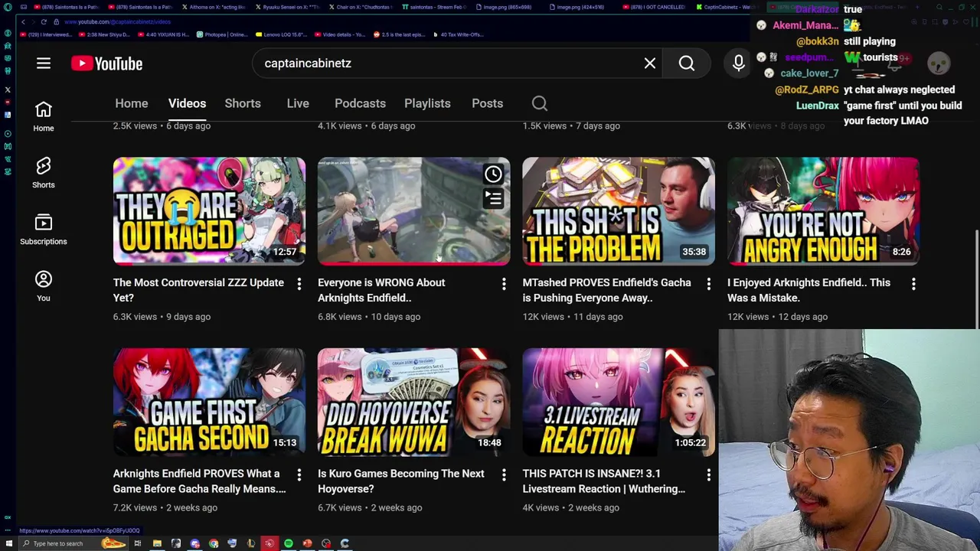The height and width of the screenshot is (551, 980).
Task: Open Subscriptions in the left sidebar
Action: [44, 230]
